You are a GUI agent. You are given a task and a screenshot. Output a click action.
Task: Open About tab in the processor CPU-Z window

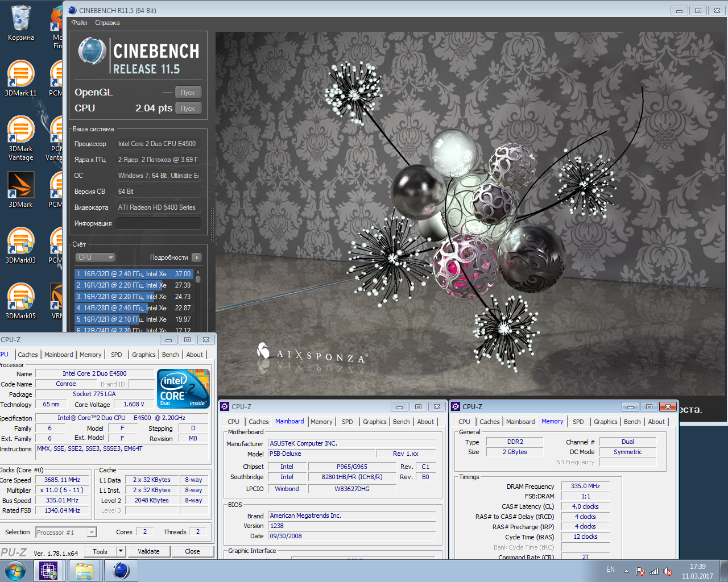click(x=195, y=355)
